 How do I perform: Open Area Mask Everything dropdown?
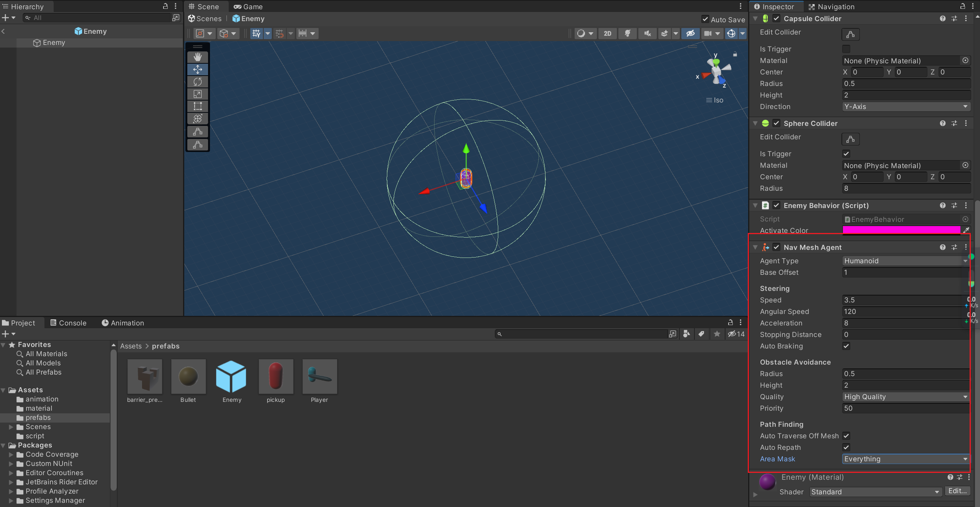[x=906, y=459]
